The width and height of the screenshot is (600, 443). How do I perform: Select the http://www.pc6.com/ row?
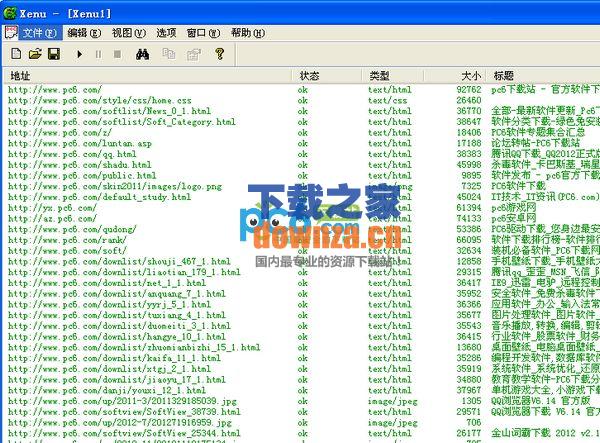[55, 90]
